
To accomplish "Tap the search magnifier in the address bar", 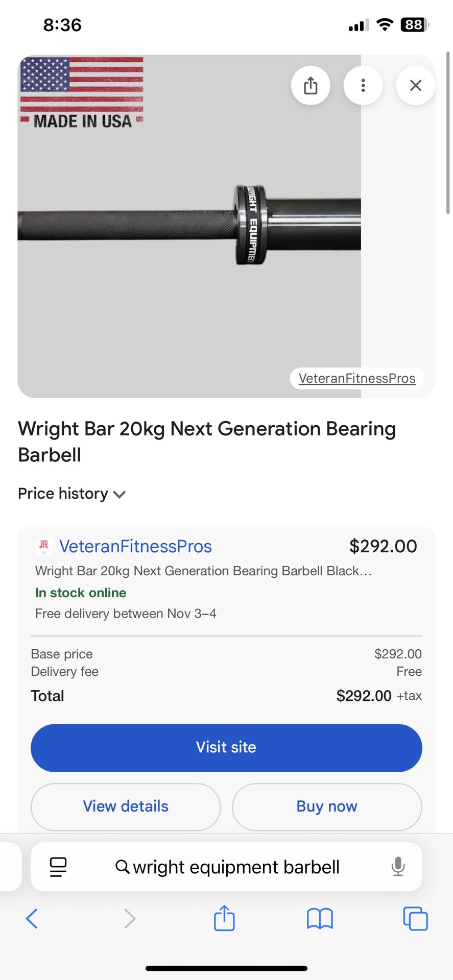I will tap(123, 867).
